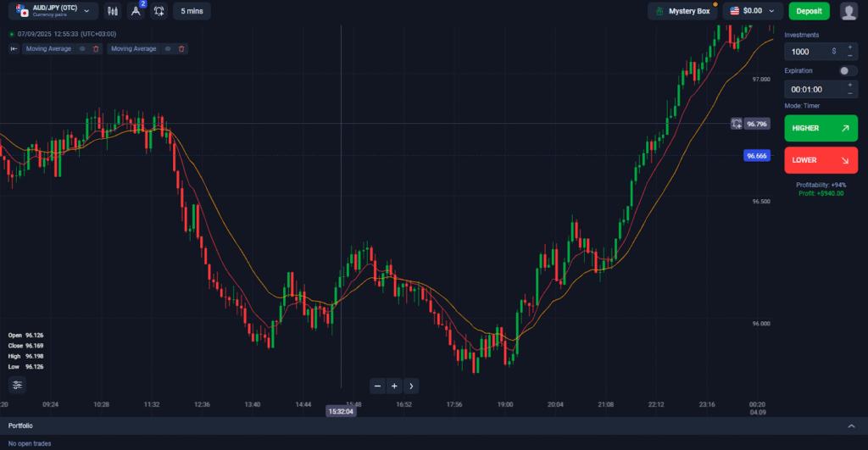
Task: Zoom out the chart with minus button
Action: coord(378,386)
